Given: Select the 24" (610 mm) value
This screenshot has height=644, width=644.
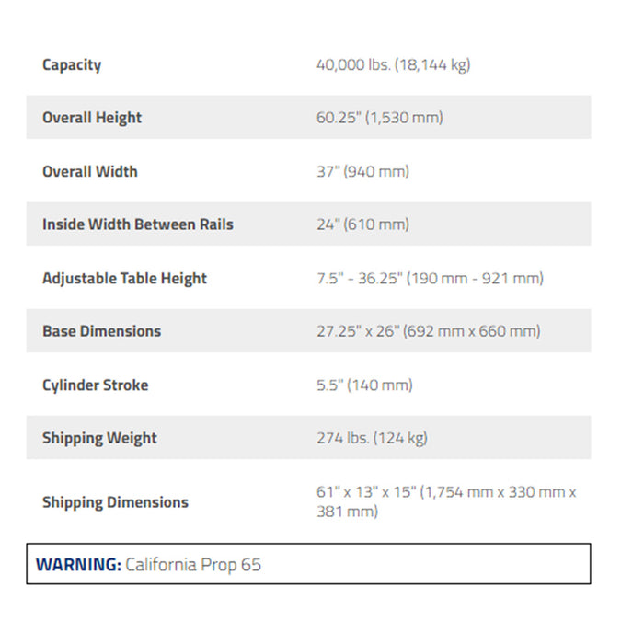Looking at the screenshot, I should pyautogui.click(x=362, y=224).
